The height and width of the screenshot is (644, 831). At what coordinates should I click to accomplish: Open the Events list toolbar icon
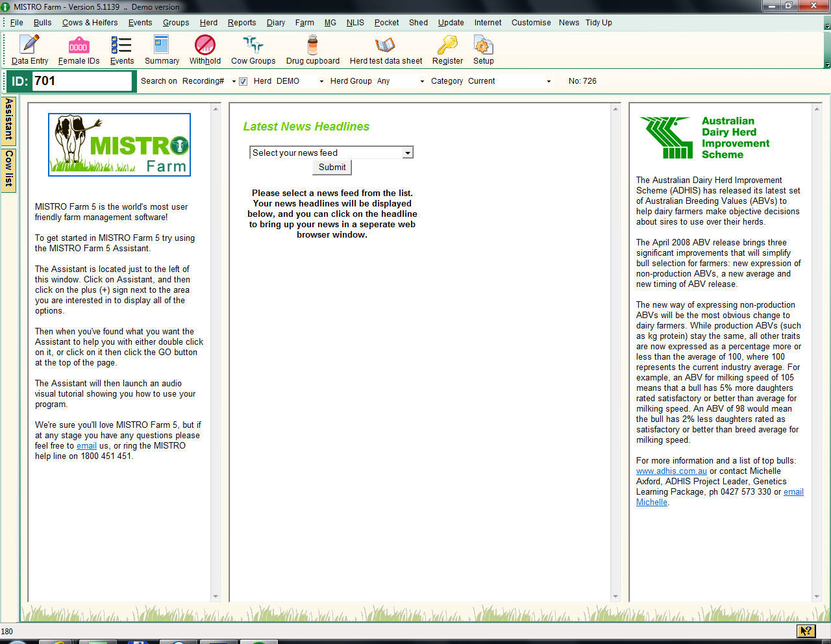(121, 50)
